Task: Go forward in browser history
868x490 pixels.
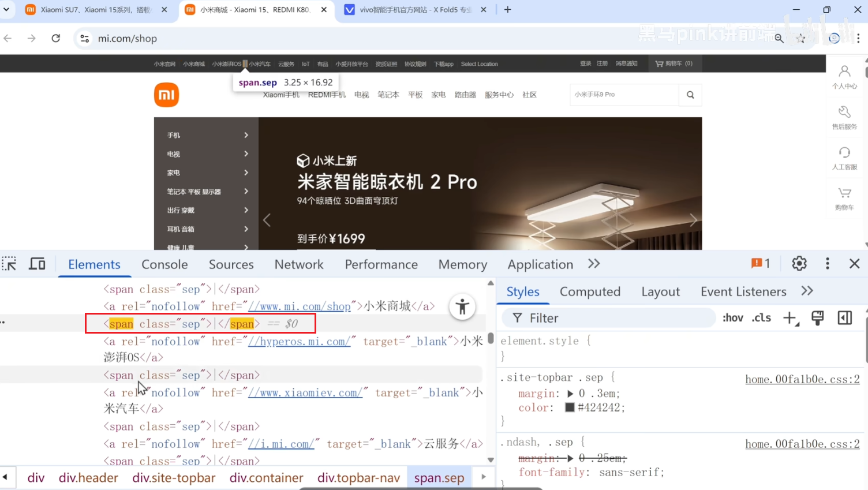Action: coord(32,38)
